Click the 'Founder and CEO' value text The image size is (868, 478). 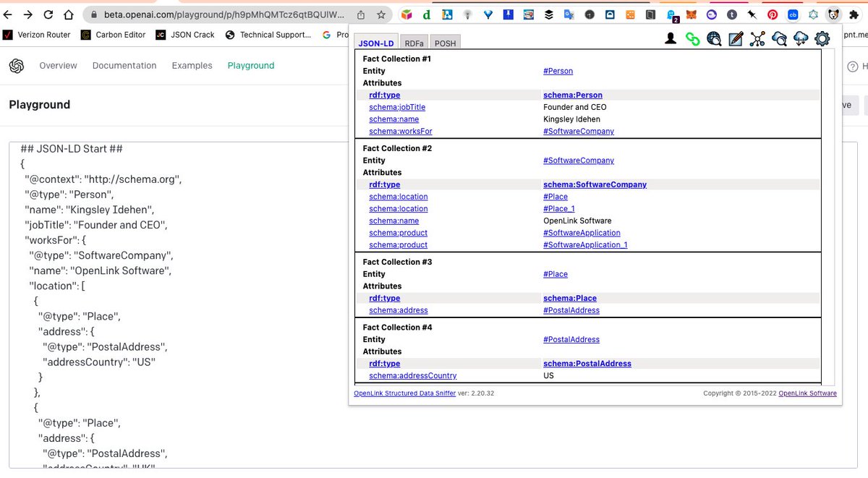(575, 107)
